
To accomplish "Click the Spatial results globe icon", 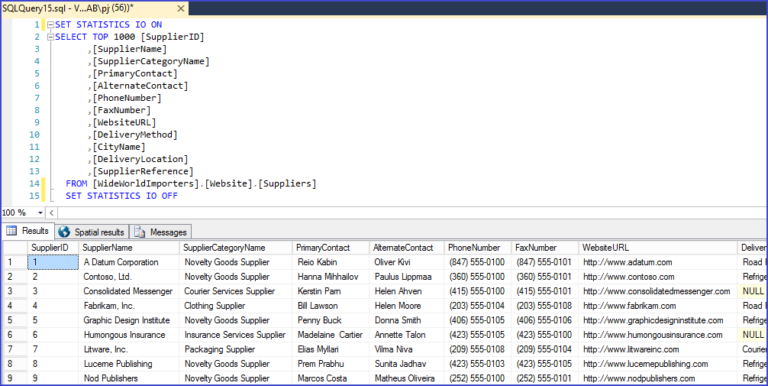I will pyautogui.click(x=64, y=232).
